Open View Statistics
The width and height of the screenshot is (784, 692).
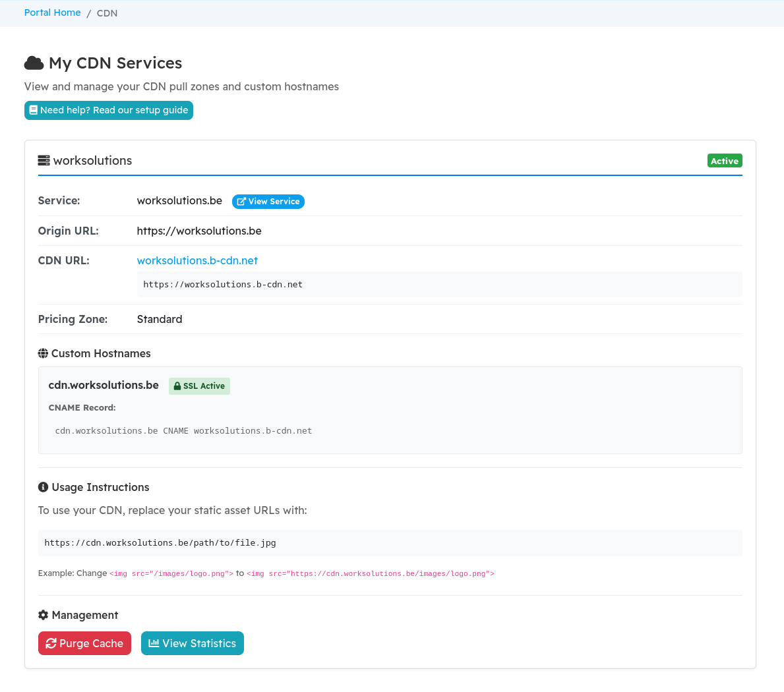pos(193,644)
